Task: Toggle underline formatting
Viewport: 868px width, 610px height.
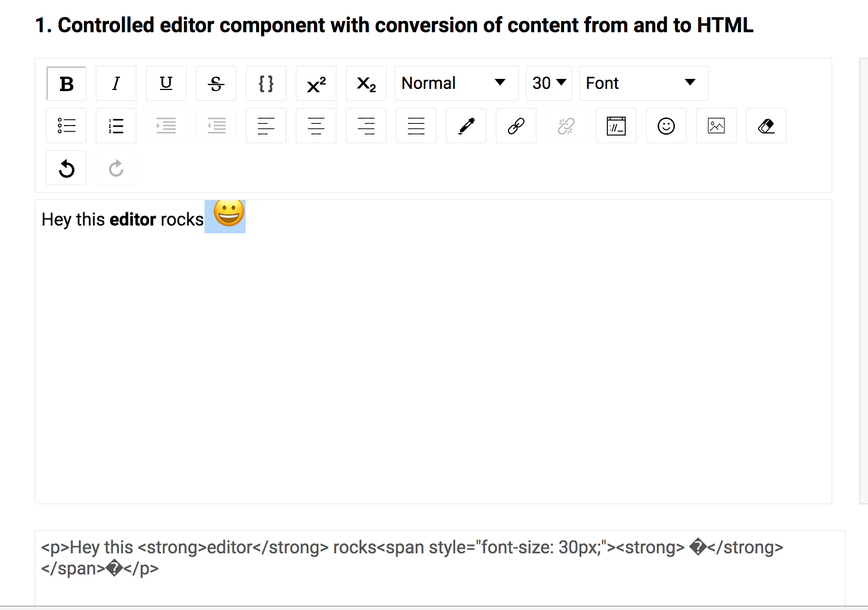Action: tap(166, 83)
